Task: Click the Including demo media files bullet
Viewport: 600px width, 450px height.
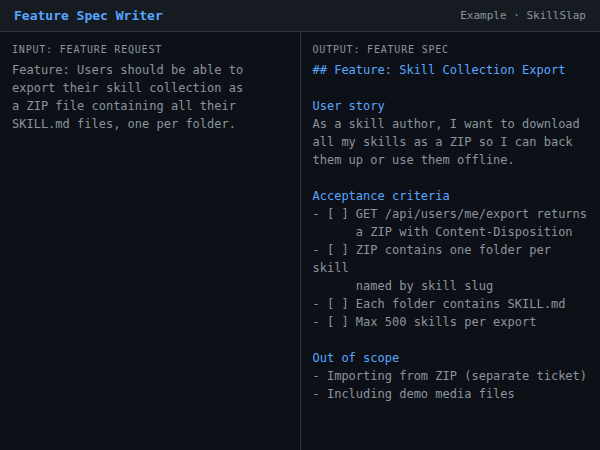Action: 413,394
